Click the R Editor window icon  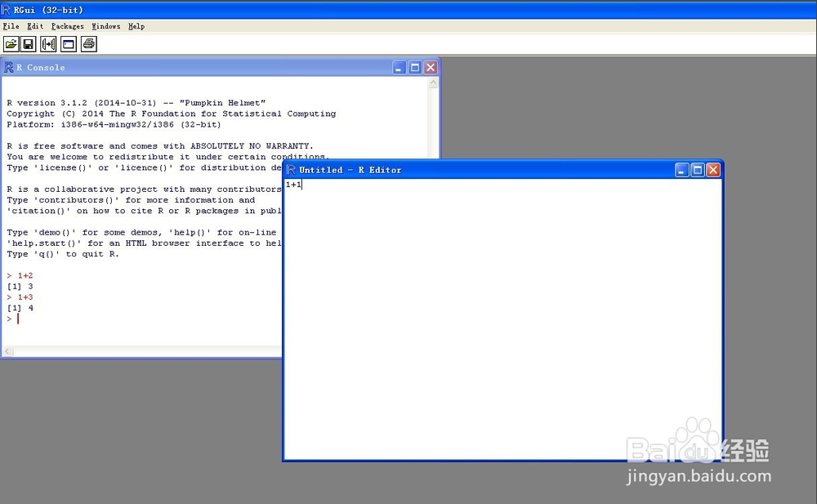pyautogui.click(x=292, y=170)
